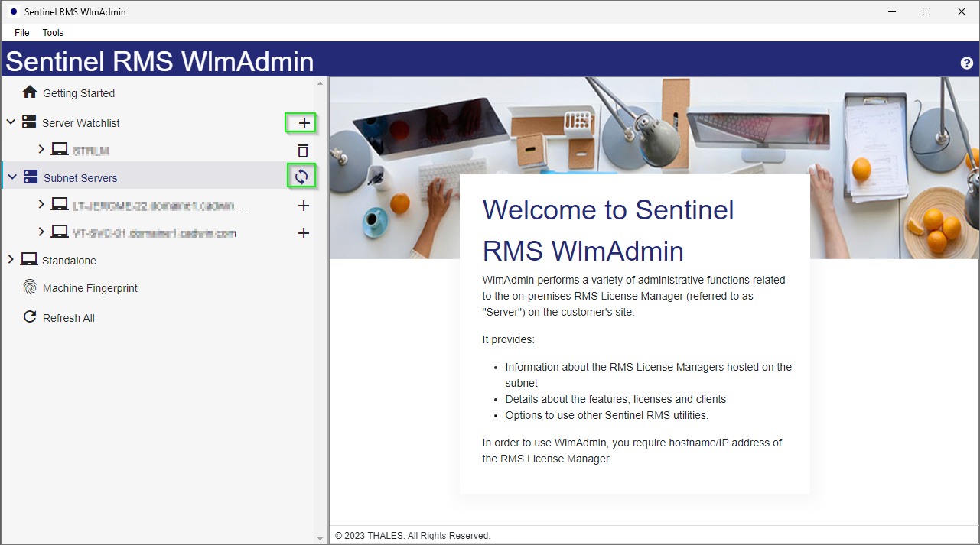This screenshot has width=980, height=545.
Task: Select the server name starting with VT-
Action: coord(155,233)
